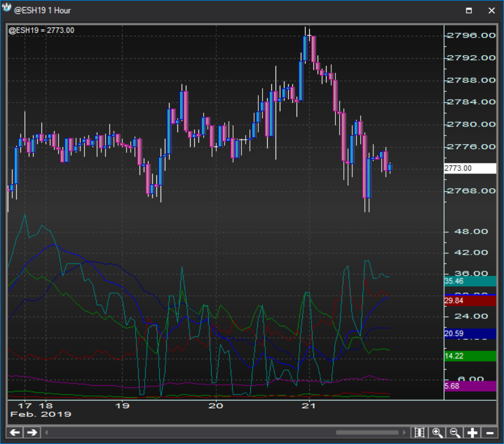Select the current price label 2773.00 on axis
This screenshot has width=504, height=444.
point(470,169)
